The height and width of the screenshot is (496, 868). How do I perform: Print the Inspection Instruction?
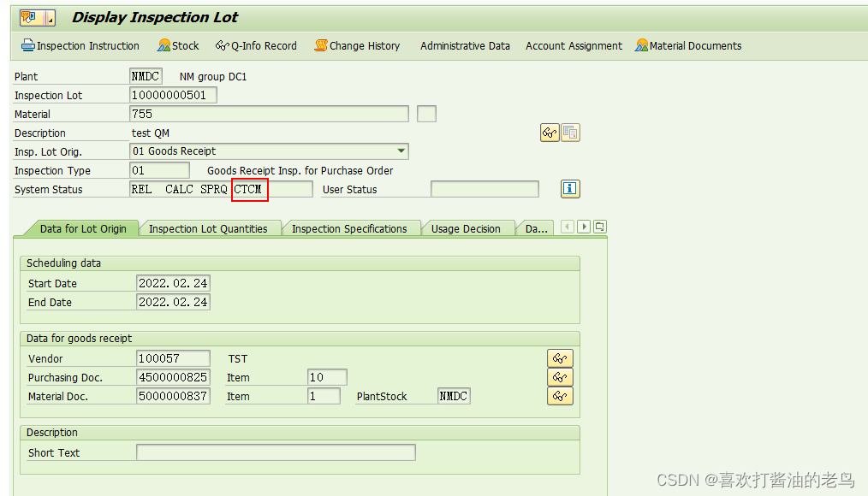[80, 45]
